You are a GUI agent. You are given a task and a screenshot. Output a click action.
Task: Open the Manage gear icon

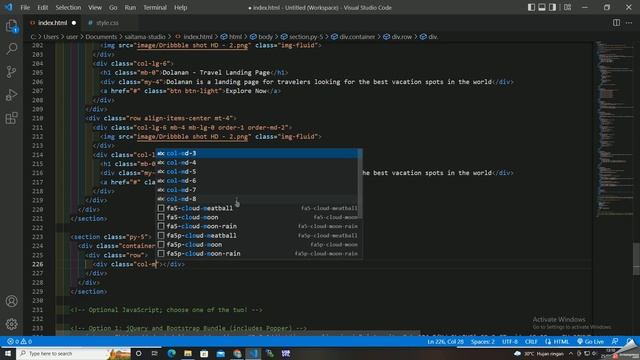[11, 324]
